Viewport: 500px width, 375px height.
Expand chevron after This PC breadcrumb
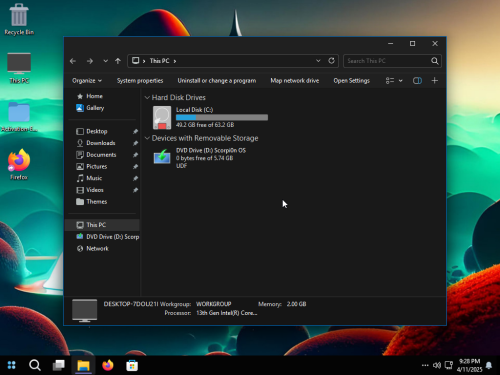(x=175, y=61)
